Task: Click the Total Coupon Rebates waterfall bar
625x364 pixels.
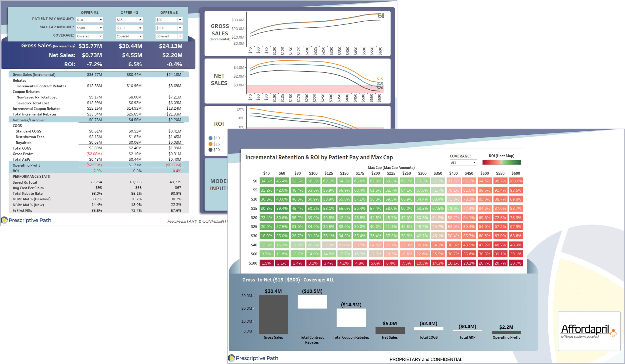Action: pos(351,318)
